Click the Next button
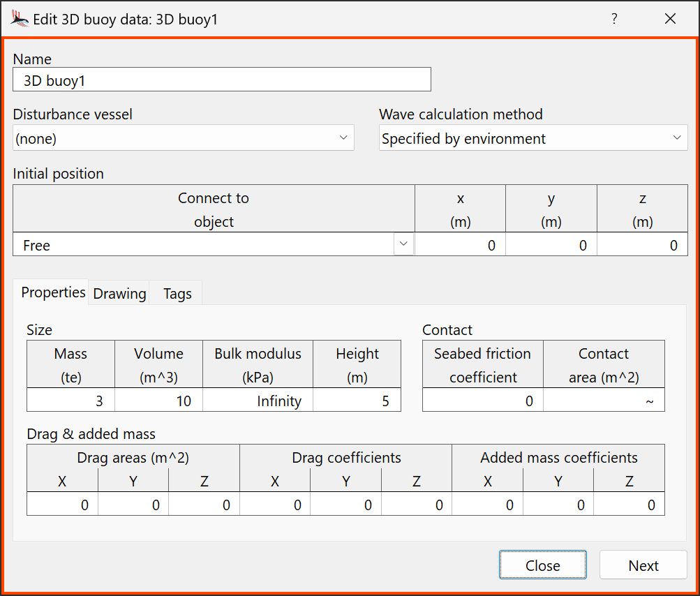This screenshot has height=596, width=700. [643, 565]
